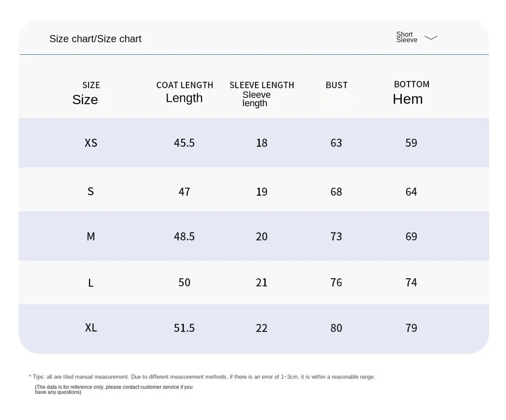Select the 68 bust value cell
The image size is (506, 420).
[336, 192]
